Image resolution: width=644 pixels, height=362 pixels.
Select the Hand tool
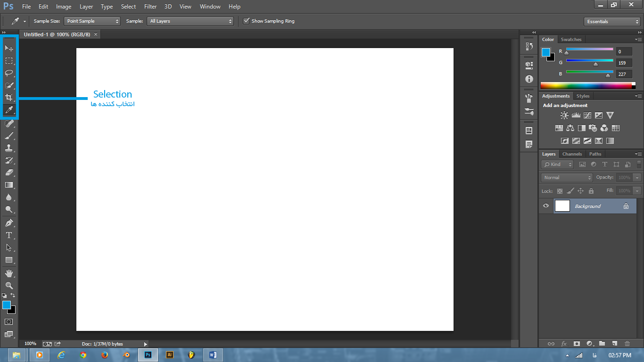[x=9, y=273]
